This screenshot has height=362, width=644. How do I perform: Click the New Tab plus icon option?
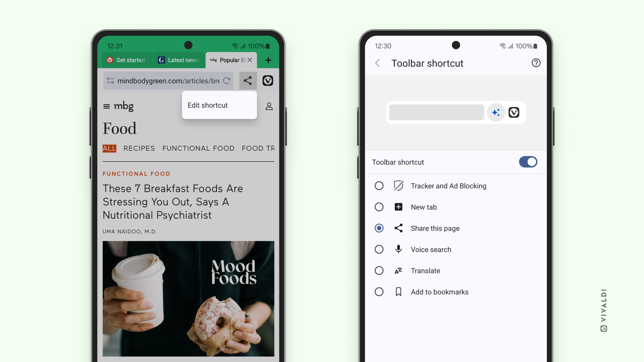(x=398, y=206)
